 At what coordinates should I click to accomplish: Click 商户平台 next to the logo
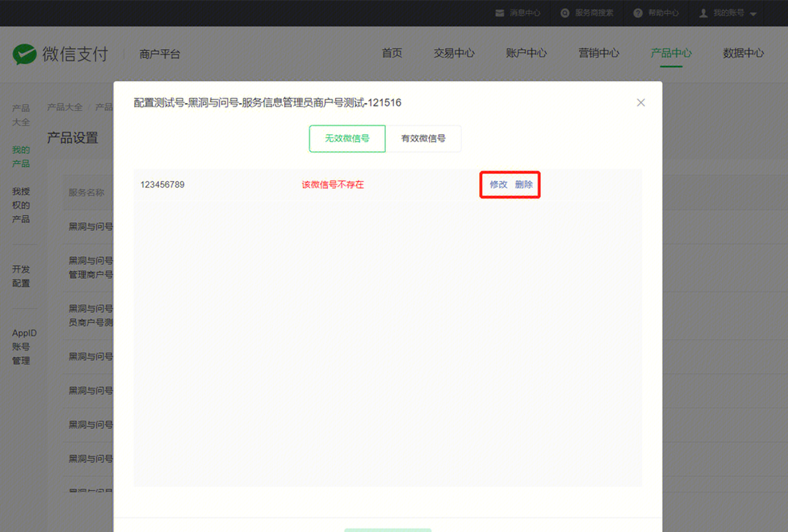(160, 54)
